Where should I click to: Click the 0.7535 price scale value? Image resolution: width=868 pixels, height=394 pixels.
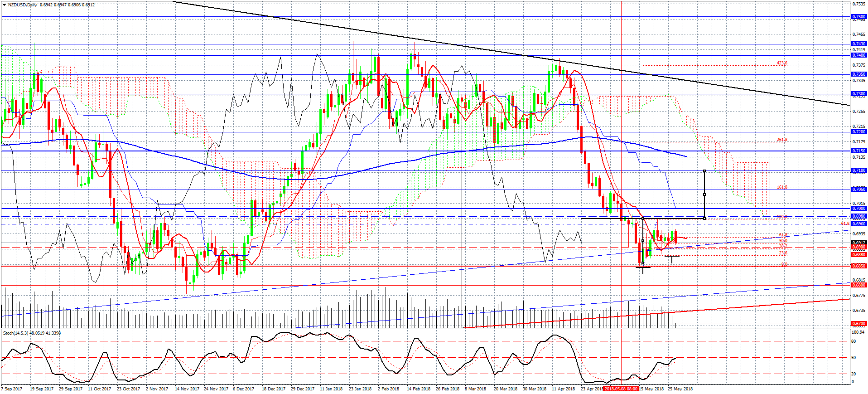(x=859, y=4)
